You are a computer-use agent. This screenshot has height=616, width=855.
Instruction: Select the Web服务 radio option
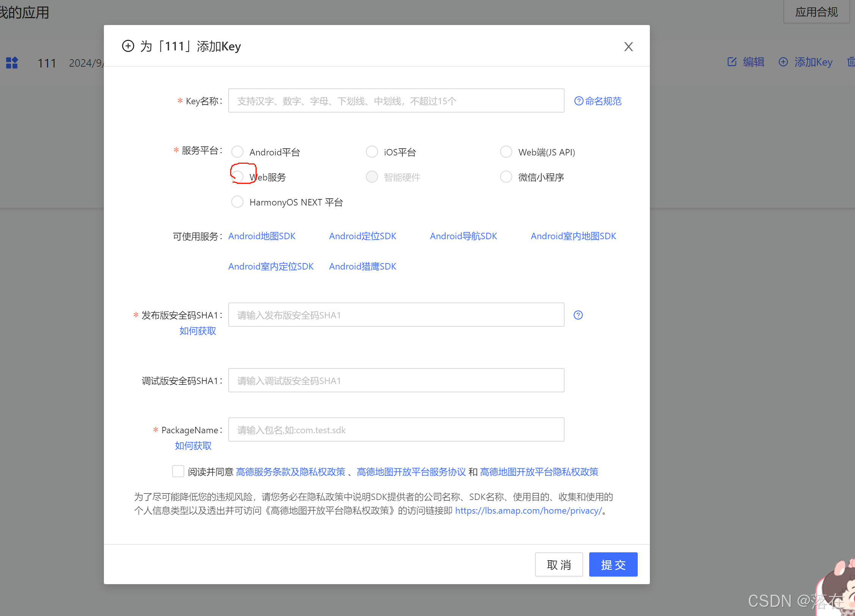pos(238,177)
